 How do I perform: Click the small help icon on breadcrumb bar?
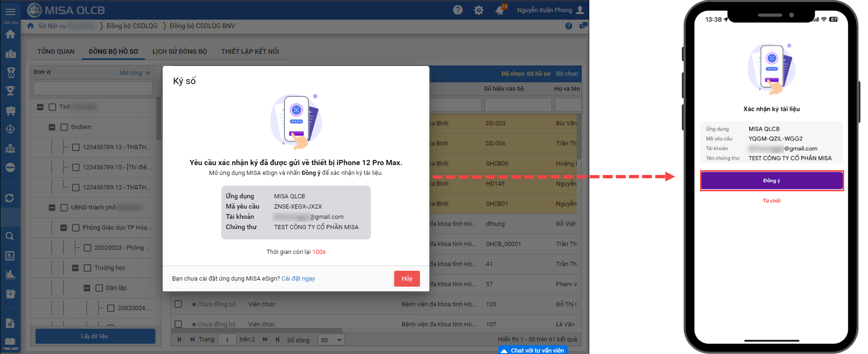(x=569, y=26)
